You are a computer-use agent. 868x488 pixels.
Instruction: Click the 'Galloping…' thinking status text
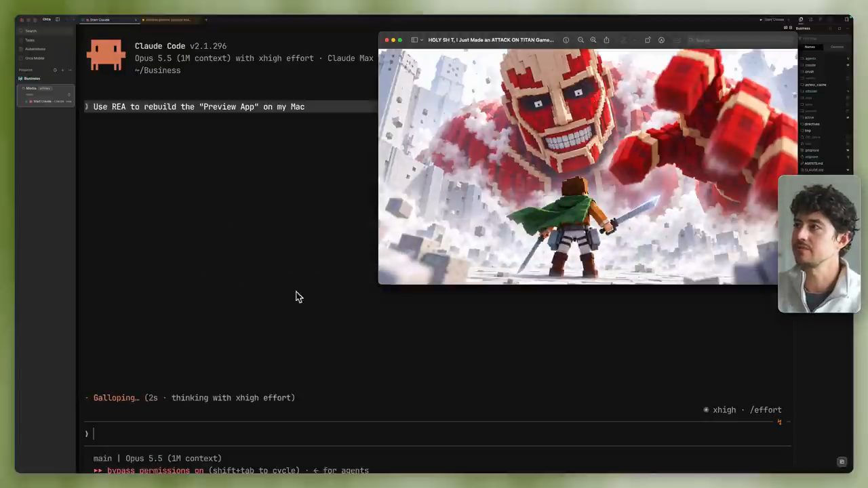click(116, 398)
